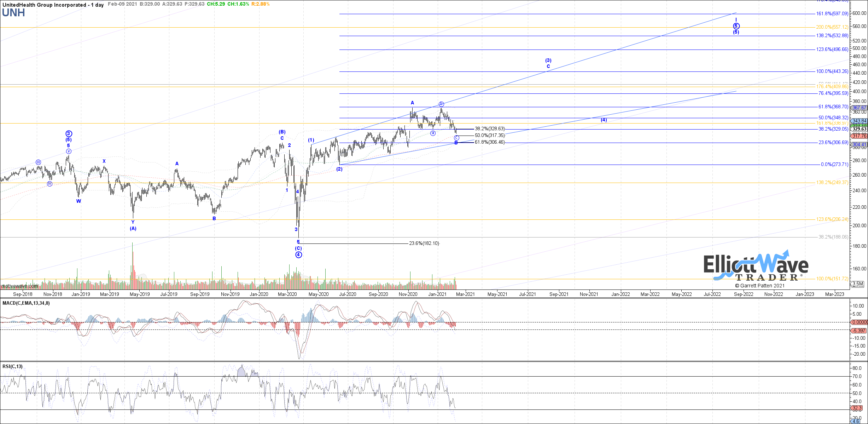
Task: Select the 61.8%(368.70) Fibonacci label
Action: pos(833,107)
